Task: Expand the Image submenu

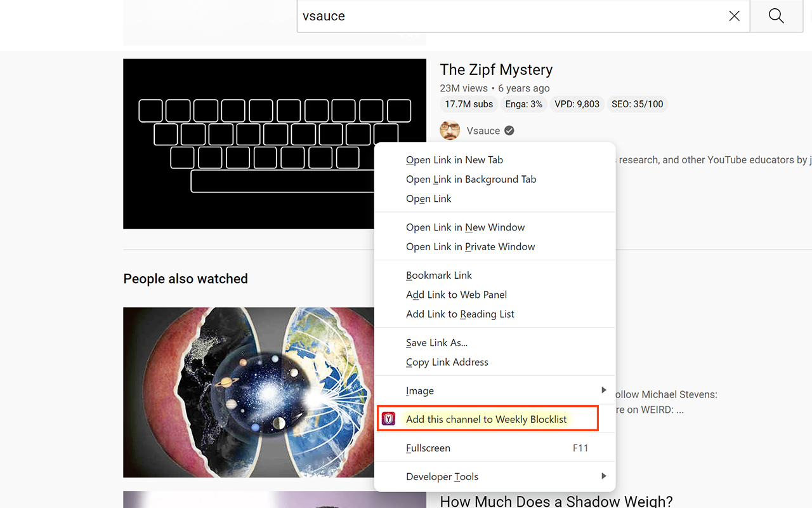Action: 495,391
